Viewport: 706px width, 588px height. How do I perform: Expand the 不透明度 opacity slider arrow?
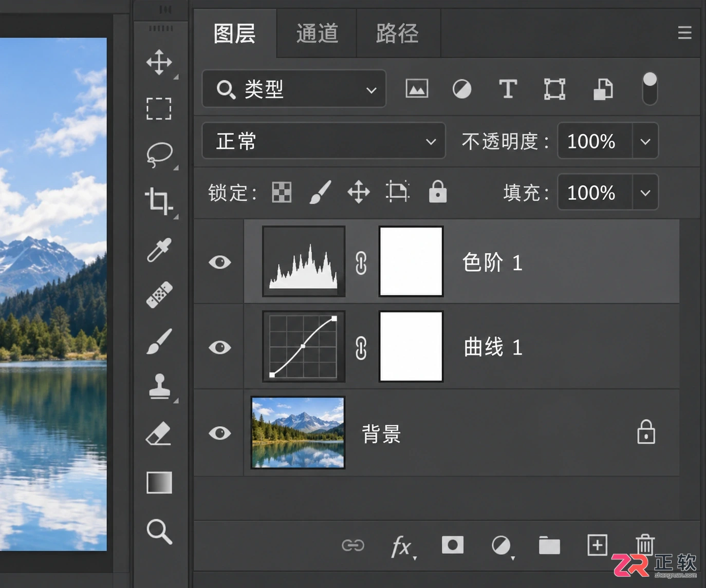point(645,141)
